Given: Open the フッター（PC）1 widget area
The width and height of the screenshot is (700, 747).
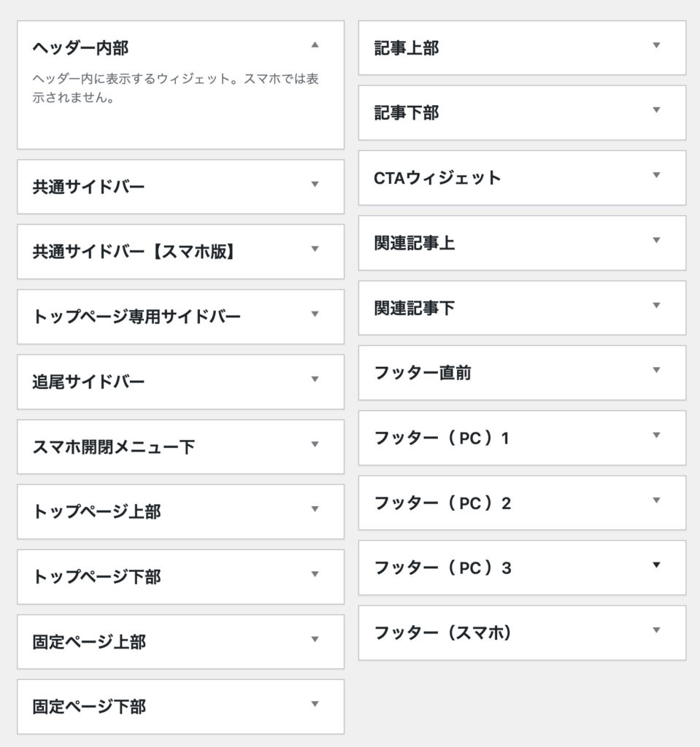Looking at the screenshot, I should pos(441,438).
